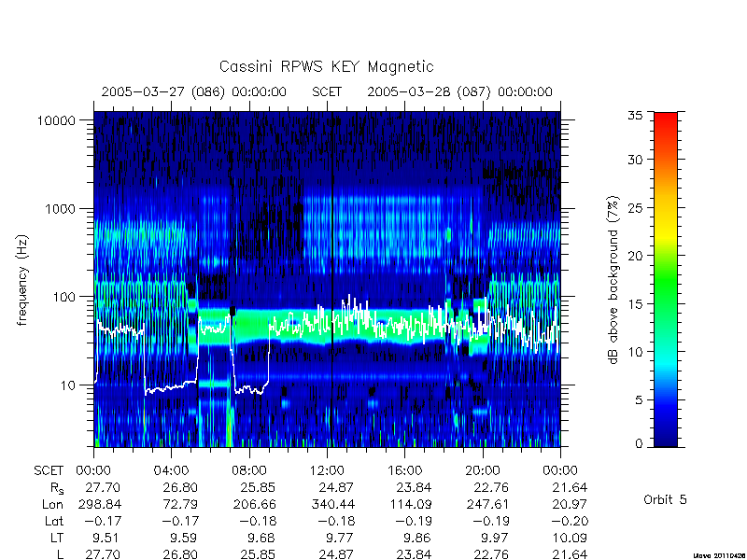Click the rainbow dB color scale bar

pyautogui.click(x=666, y=279)
